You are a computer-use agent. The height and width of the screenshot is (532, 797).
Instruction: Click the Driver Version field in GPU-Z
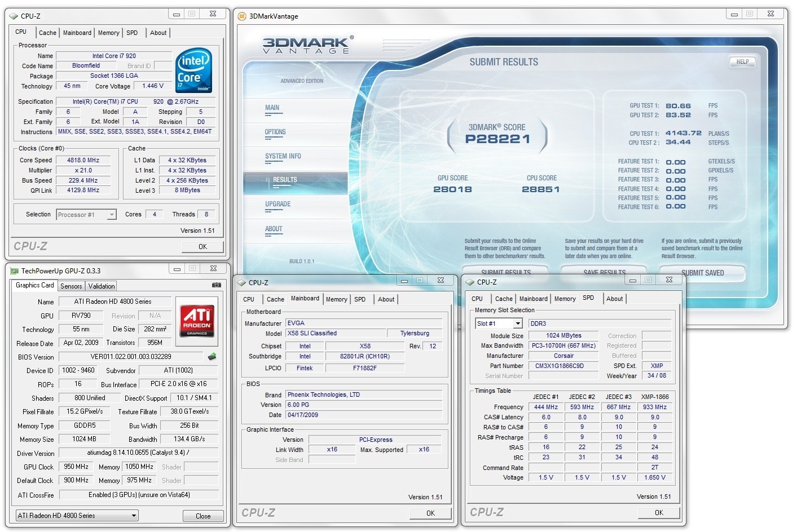pos(139,453)
